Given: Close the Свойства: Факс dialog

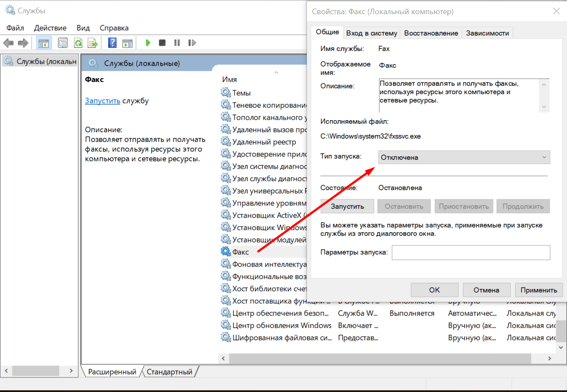Looking at the screenshot, I should (x=556, y=11).
